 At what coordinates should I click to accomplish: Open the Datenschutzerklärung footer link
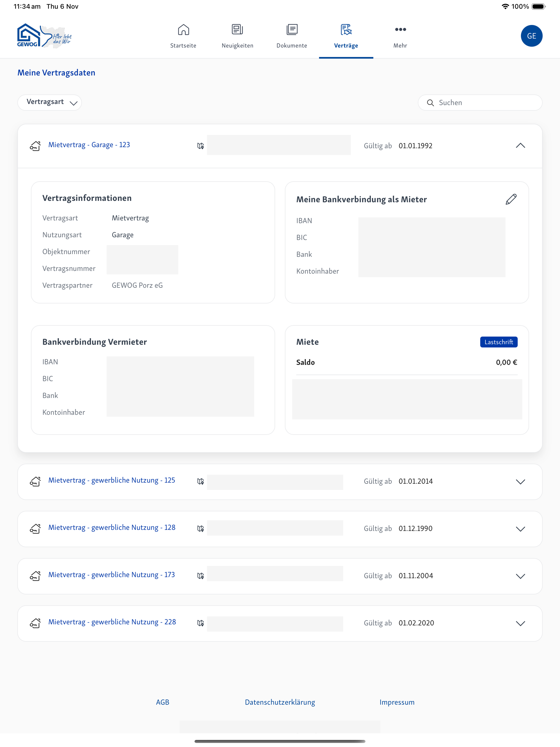(280, 702)
